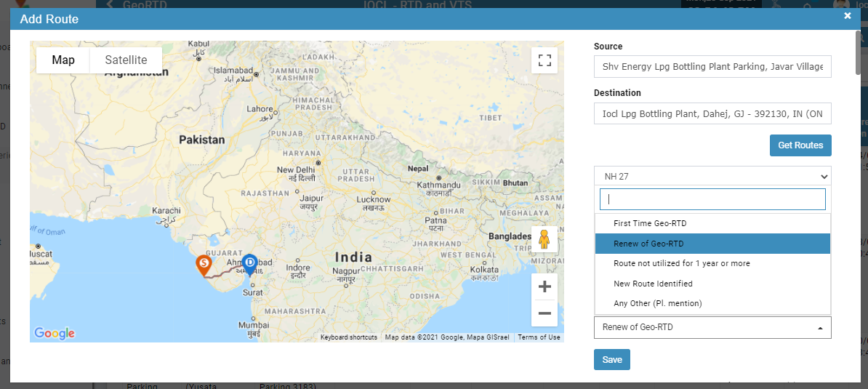Click the Karachi label on map
The height and width of the screenshot is (389, 868).
pyautogui.click(x=166, y=211)
